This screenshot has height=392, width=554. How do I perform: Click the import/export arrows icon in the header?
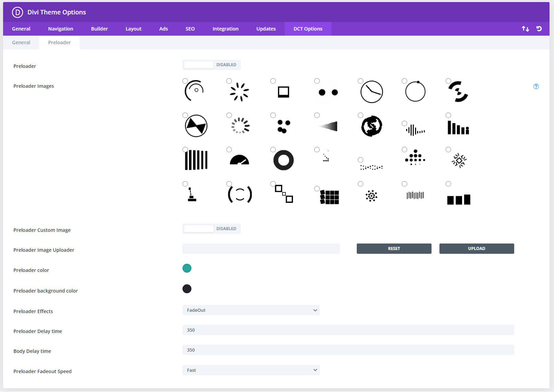tap(525, 29)
